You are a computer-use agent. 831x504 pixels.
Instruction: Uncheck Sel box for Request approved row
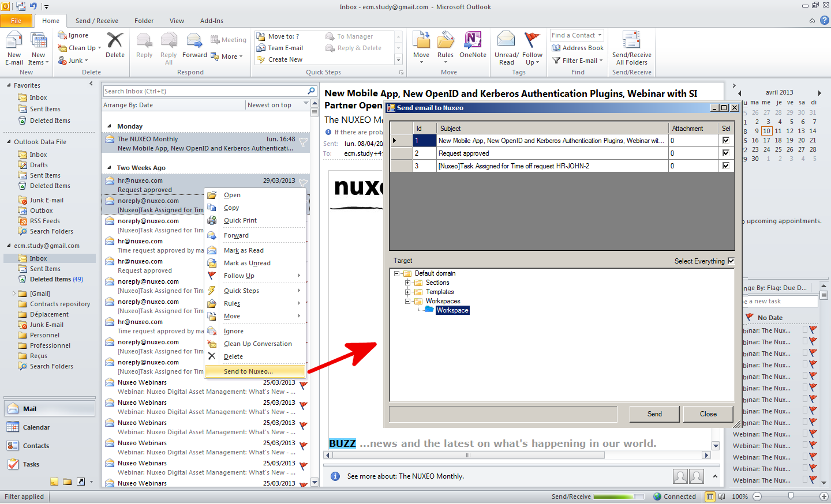pos(726,153)
